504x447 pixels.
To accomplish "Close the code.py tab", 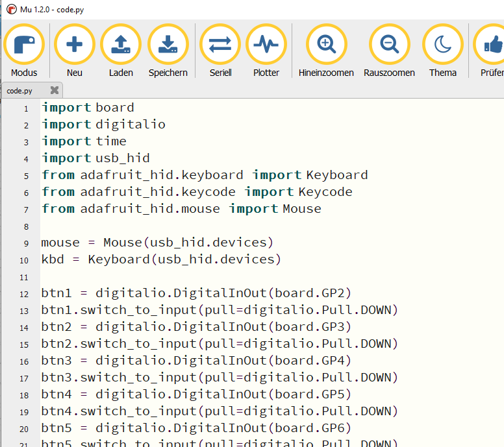I will click(x=55, y=90).
